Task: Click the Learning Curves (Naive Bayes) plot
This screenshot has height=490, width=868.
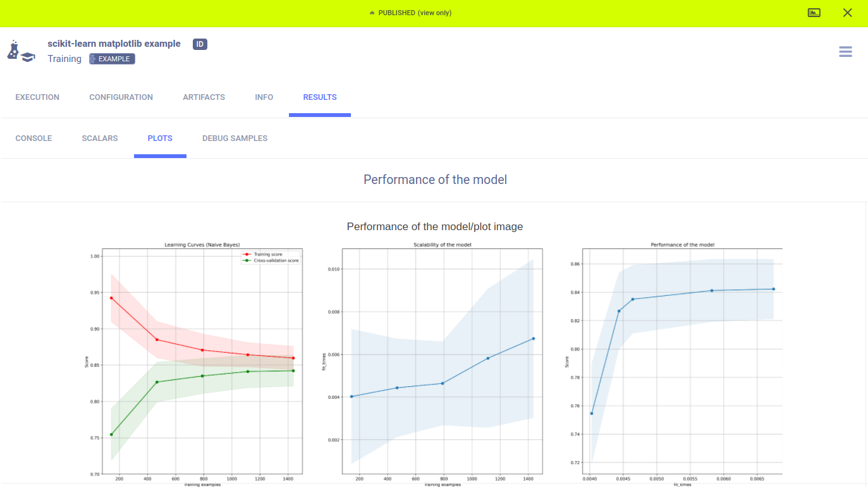Action: click(x=202, y=360)
